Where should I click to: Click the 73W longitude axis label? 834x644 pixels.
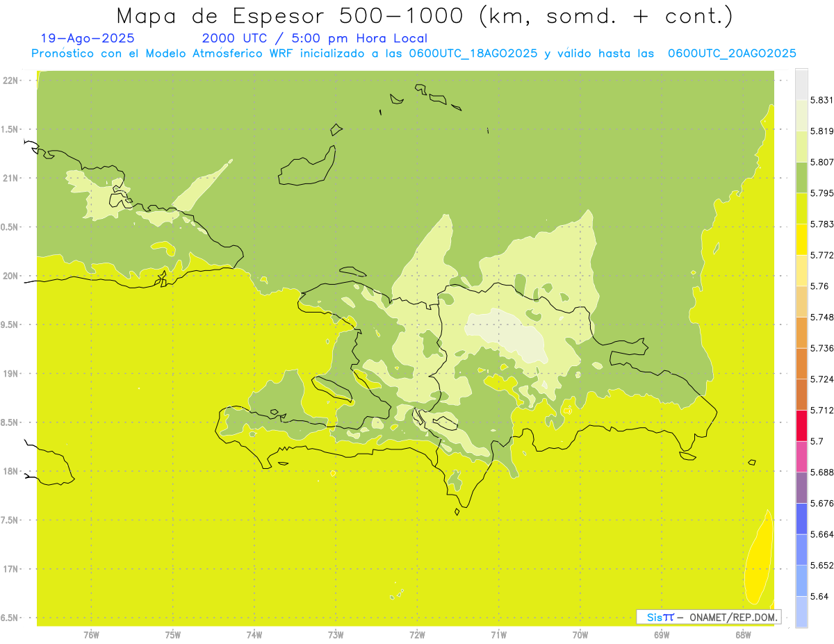pyautogui.click(x=336, y=634)
